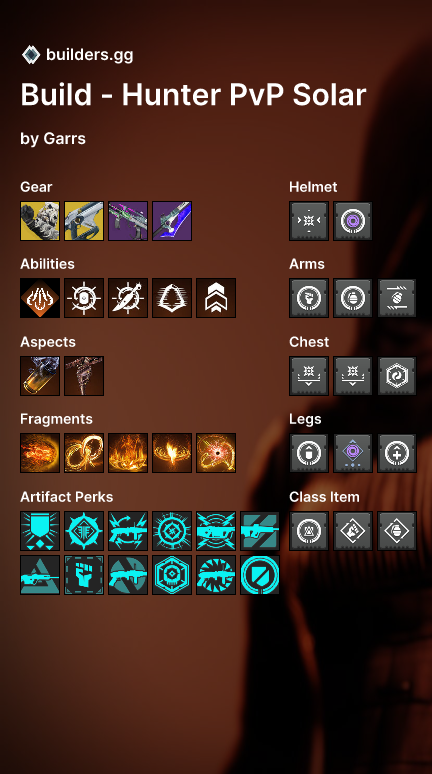Select the first exotic armor in Gear
The width and height of the screenshot is (432, 774).
click(40, 221)
